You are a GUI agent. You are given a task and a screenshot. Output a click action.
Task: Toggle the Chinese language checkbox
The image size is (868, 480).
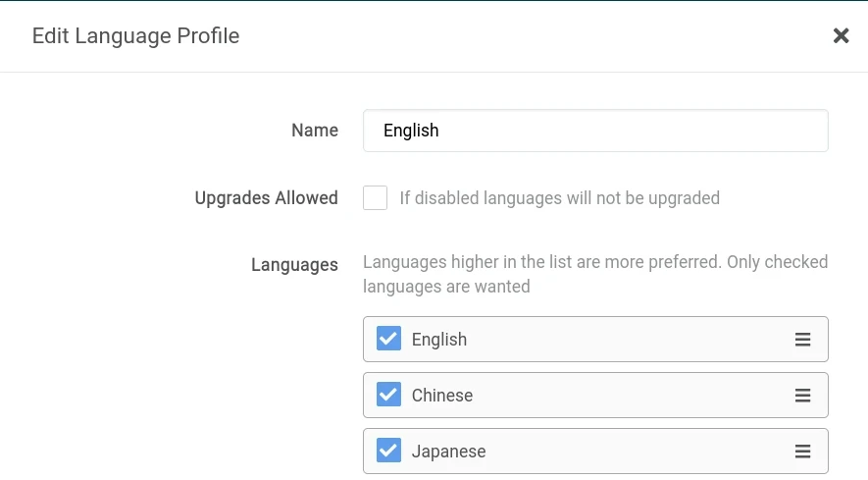pos(388,395)
